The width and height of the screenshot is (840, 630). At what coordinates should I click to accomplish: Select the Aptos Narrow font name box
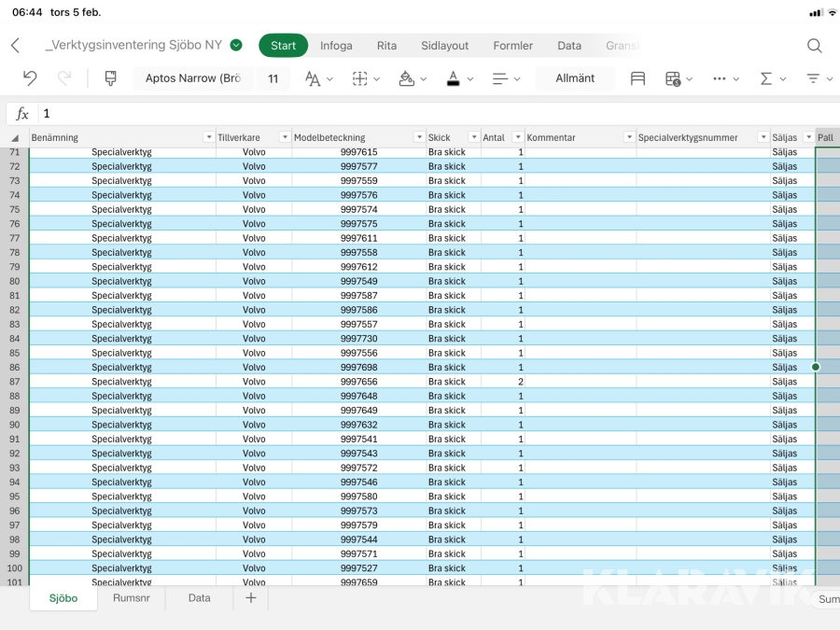tap(193, 78)
